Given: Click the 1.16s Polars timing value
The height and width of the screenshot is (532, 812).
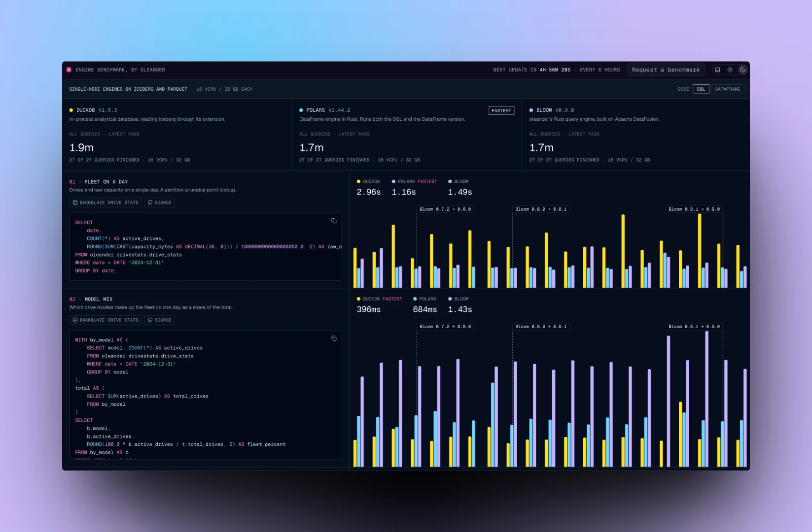Looking at the screenshot, I should [404, 192].
